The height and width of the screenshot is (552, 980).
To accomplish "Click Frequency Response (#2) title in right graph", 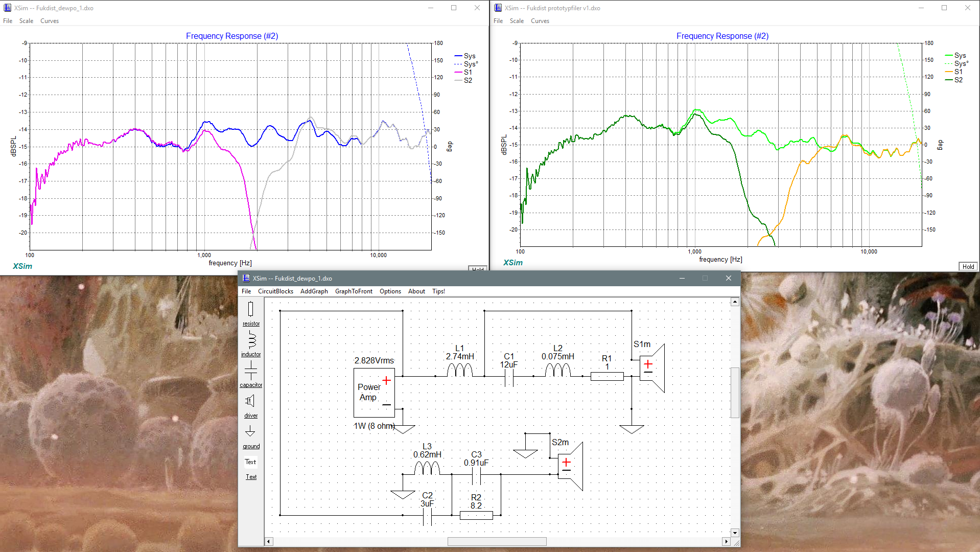I will [x=722, y=36].
